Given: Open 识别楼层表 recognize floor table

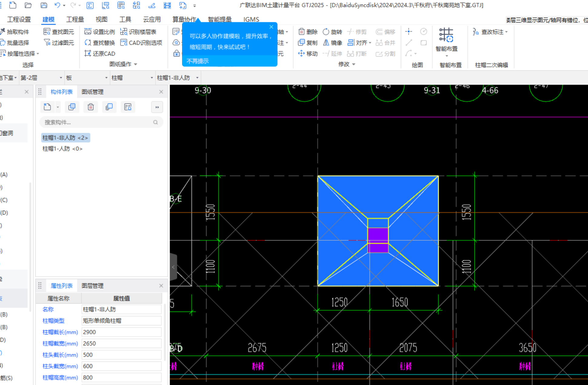Looking at the screenshot, I should tap(138, 32).
